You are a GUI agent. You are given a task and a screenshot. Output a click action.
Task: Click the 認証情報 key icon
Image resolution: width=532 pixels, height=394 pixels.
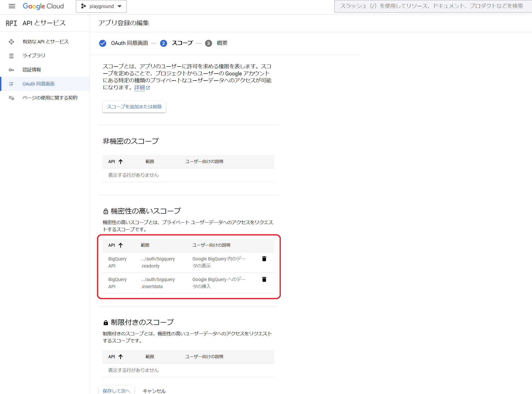[11, 70]
